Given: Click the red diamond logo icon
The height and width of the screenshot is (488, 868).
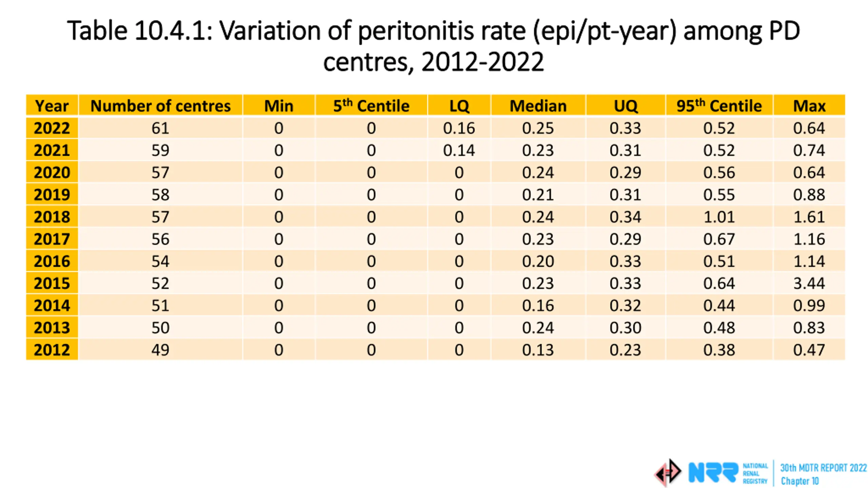Looking at the screenshot, I should (668, 472).
